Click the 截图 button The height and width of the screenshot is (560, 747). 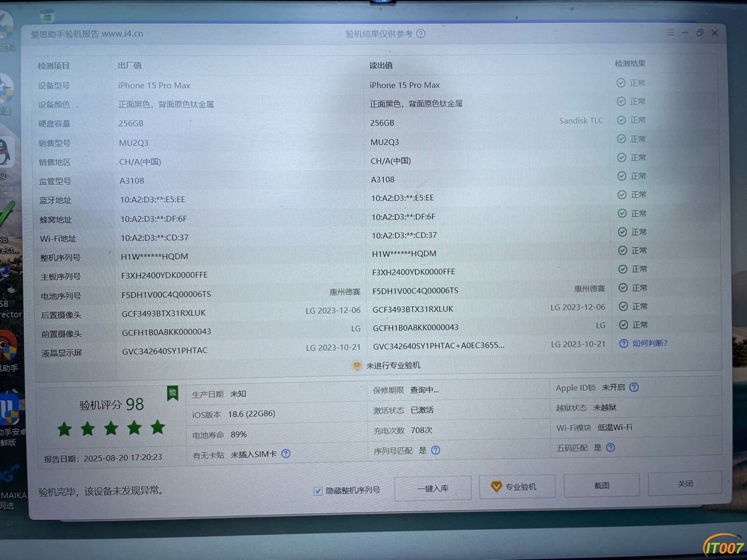coord(602,485)
